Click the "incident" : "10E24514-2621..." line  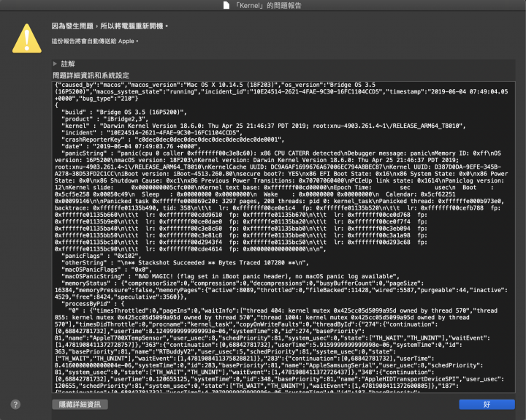tap(152, 133)
